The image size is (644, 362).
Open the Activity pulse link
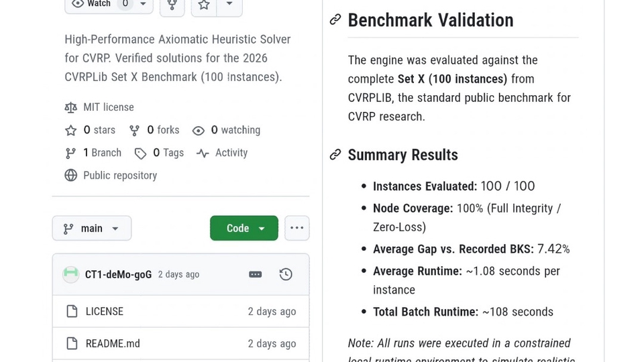231,153
